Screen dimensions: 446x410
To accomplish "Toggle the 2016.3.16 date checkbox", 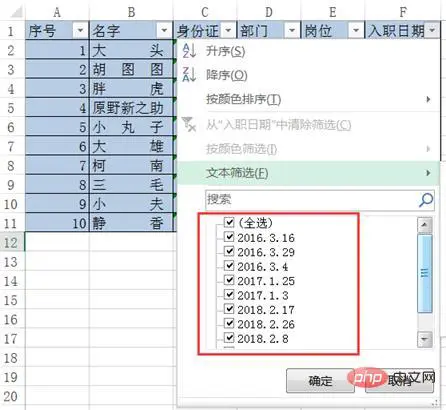I will click(x=229, y=237).
